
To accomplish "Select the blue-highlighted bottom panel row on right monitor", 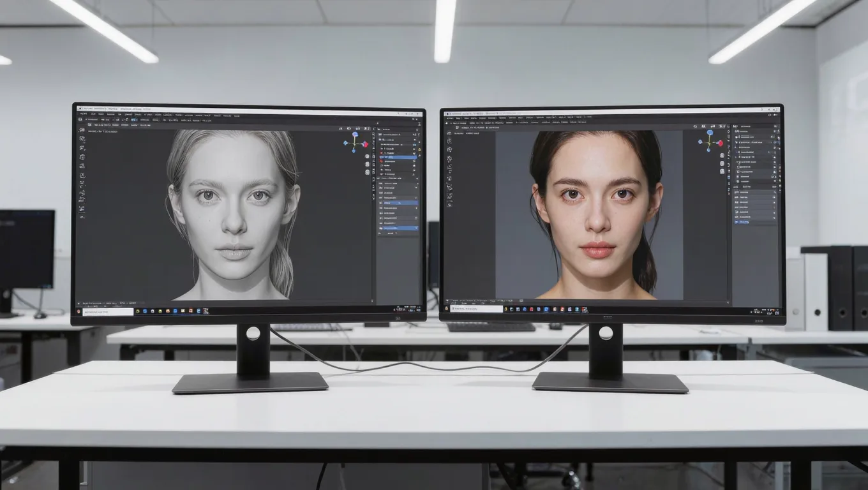I will tap(742, 222).
